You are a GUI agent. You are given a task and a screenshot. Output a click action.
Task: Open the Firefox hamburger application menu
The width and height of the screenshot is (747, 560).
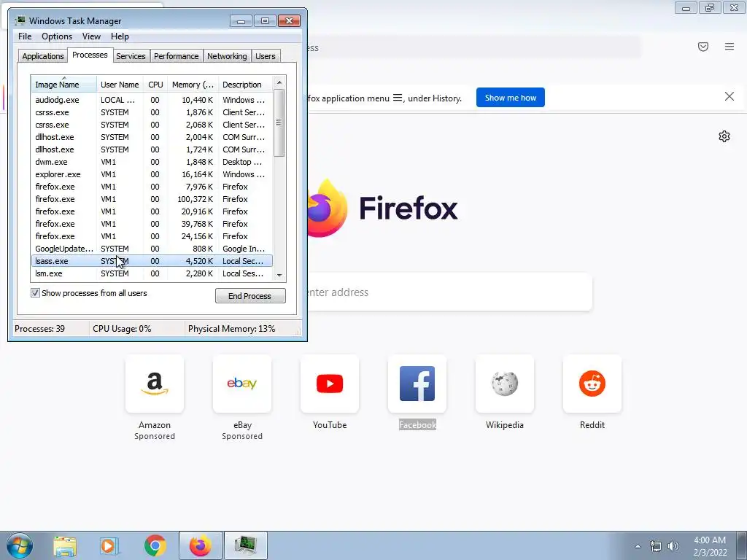coord(729,47)
